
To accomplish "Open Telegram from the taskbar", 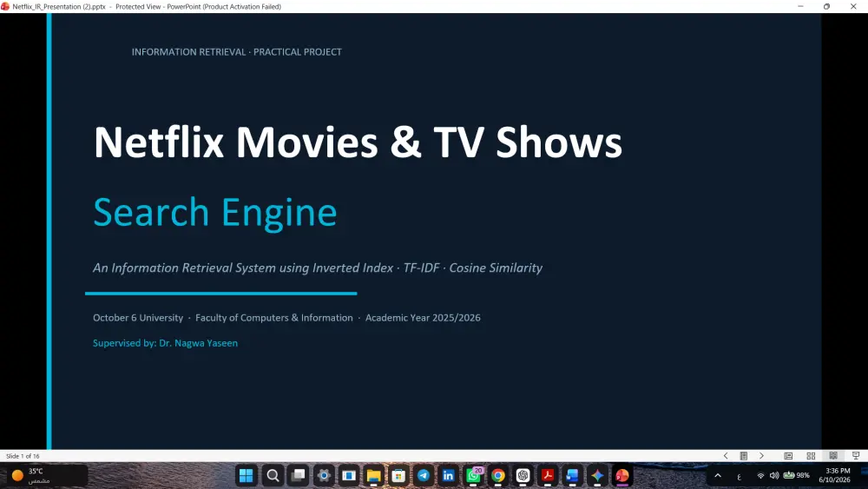I will click(424, 475).
